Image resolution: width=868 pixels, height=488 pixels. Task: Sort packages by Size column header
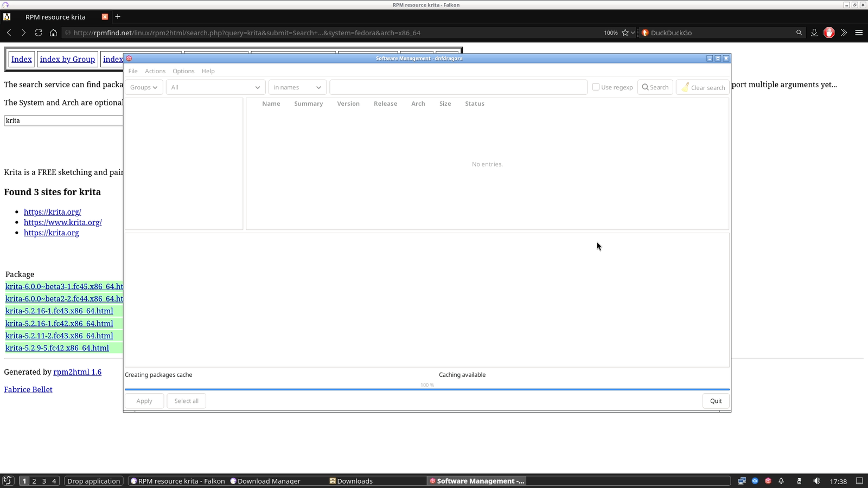coord(445,104)
